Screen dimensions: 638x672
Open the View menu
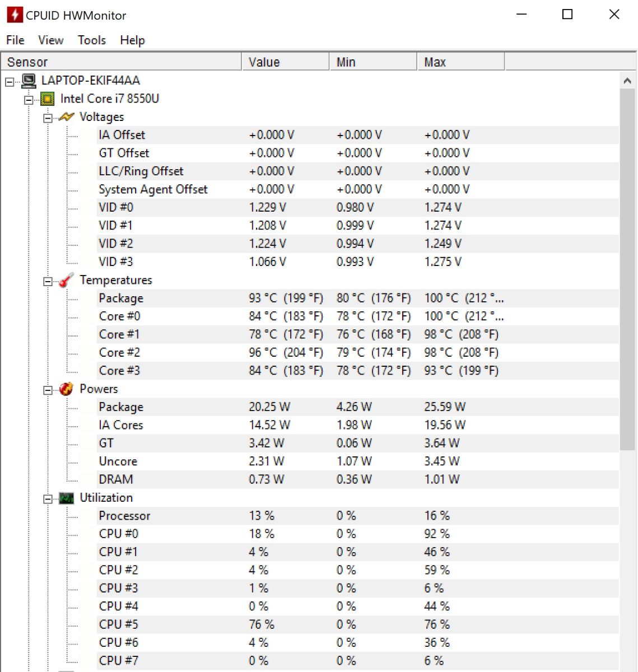pyautogui.click(x=50, y=40)
